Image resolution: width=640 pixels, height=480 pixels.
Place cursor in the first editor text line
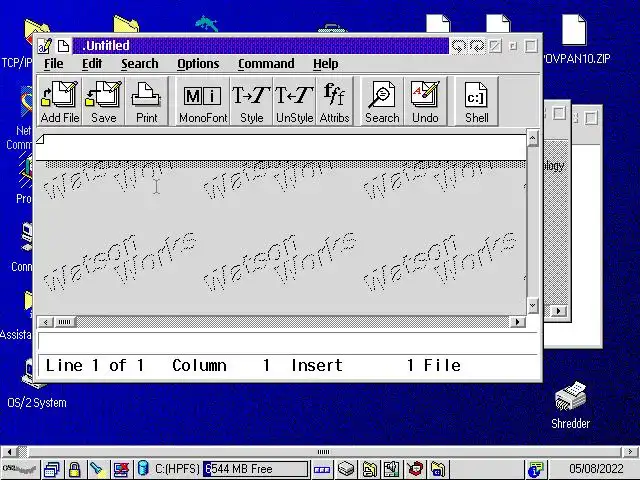pyautogui.click(x=281, y=147)
